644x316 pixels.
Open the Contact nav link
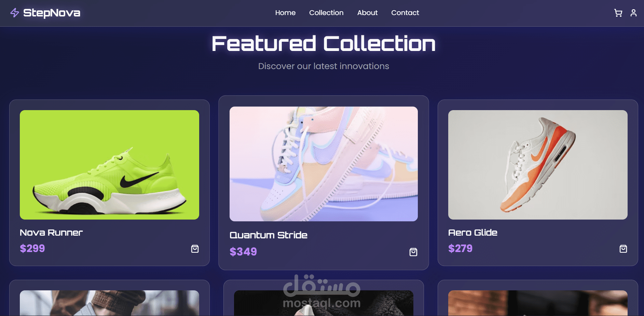point(405,13)
